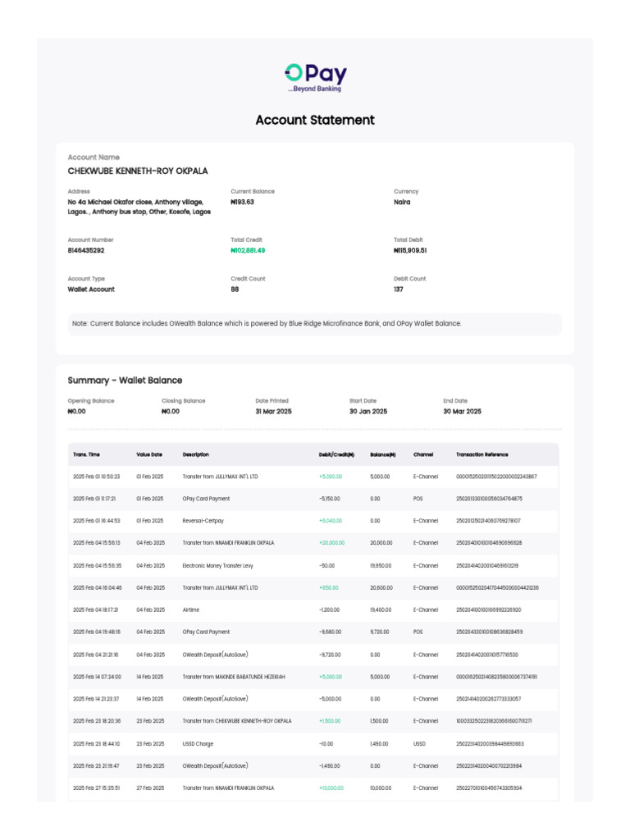
Task: Click the transaction time 2025 Feb 14 07:24:00
Action: tap(97, 677)
